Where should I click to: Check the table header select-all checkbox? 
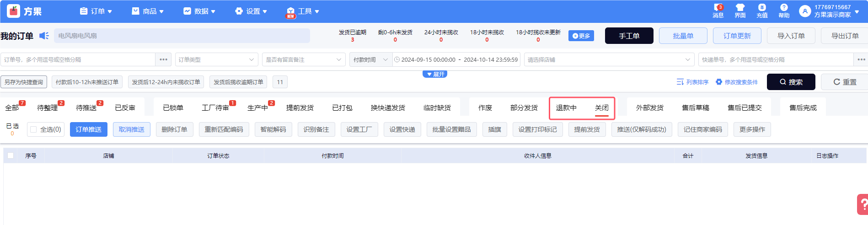coord(11,155)
